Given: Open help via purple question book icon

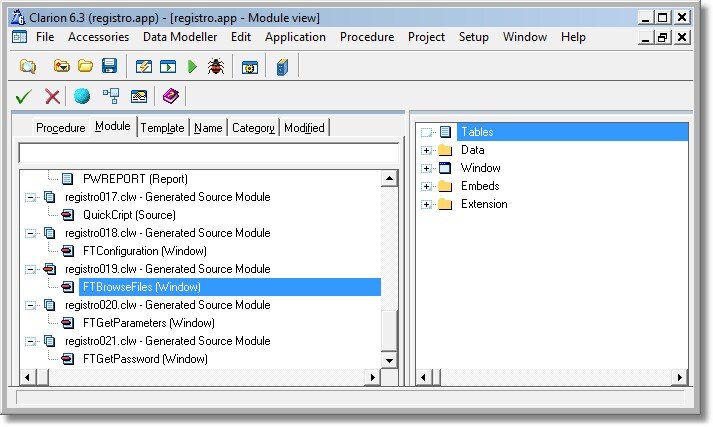Looking at the screenshot, I should [x=171, y=96].
